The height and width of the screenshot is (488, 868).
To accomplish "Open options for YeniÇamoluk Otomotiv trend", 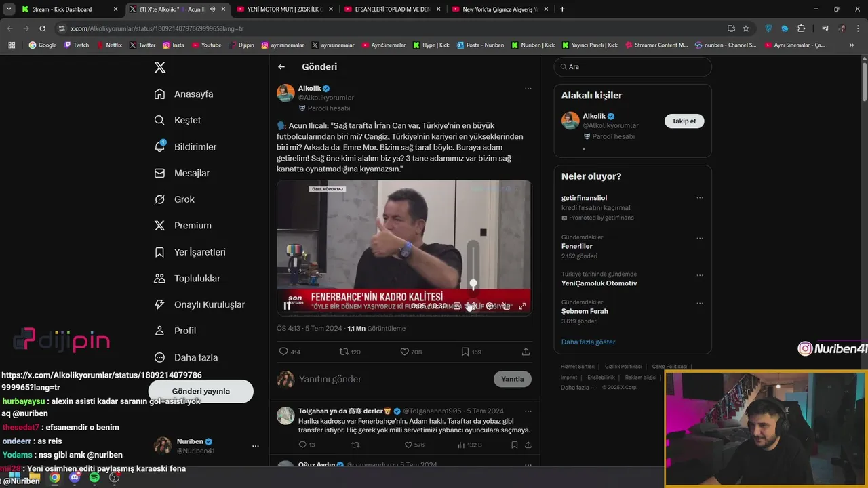I will [700, 275].
